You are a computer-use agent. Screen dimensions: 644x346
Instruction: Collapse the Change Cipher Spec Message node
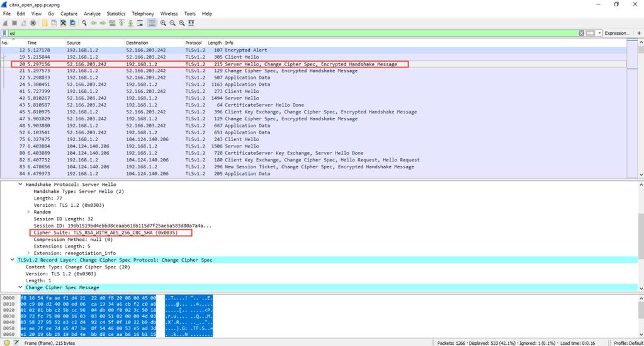pyautogui.click(x=20, y=287)
